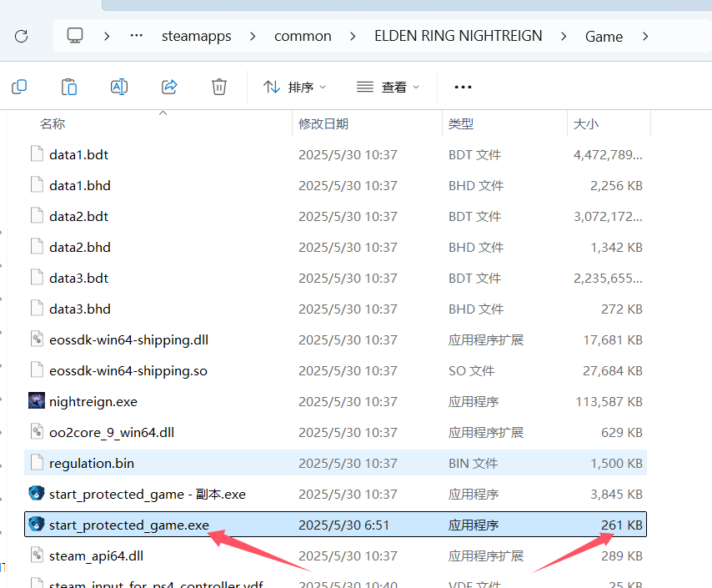The image size is (712, 588).
Task: Open the 排序 sort dropdown
Action: click(295, 87)
